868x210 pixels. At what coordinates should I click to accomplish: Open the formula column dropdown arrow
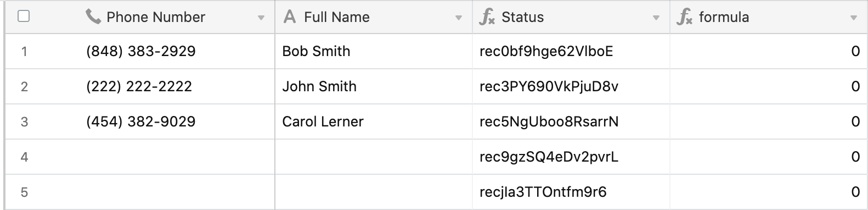pyautogui.click(x=854, y=18)
